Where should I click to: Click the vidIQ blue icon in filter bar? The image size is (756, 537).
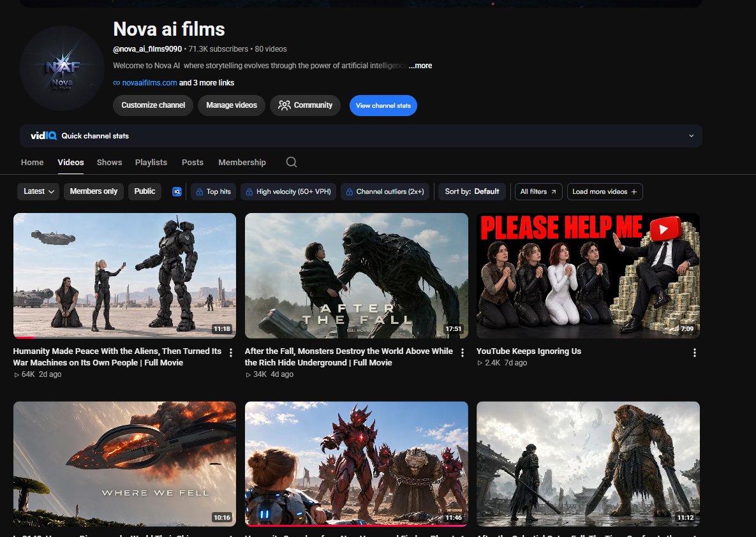177,192
